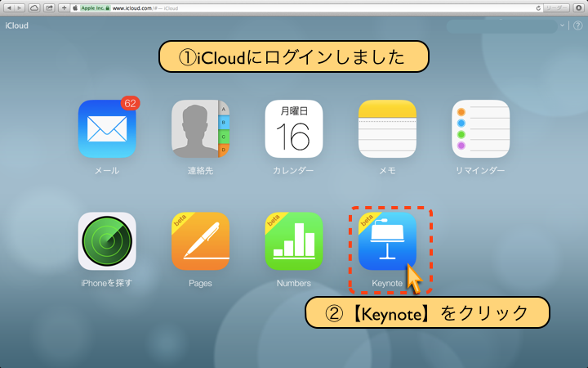Open the Pages beta app
This screenshot has width=588, height=368.
click(200, 241)
